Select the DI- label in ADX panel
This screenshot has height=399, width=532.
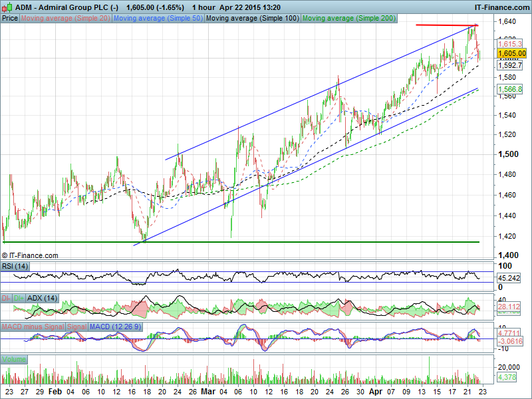coord(6,297)
